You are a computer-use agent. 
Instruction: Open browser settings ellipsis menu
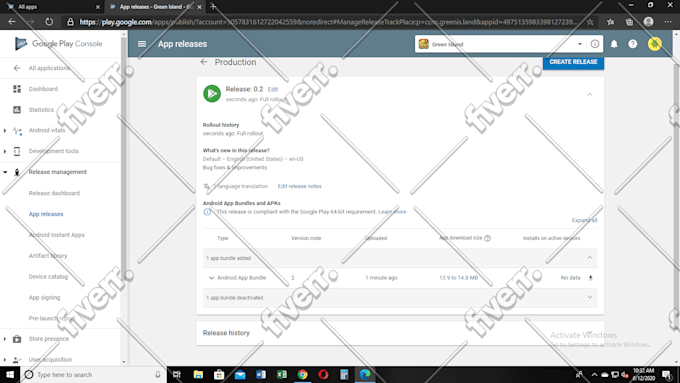[668, 22]
